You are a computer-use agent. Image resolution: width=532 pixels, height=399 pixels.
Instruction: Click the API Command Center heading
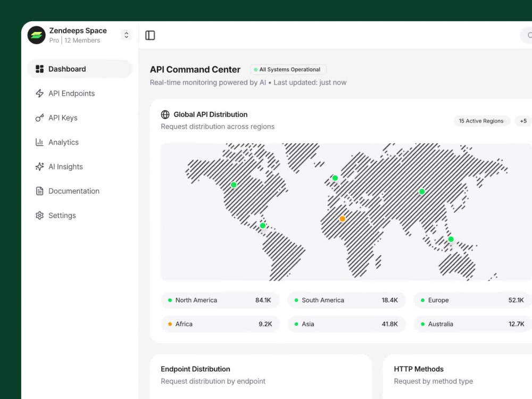point(195,70)
